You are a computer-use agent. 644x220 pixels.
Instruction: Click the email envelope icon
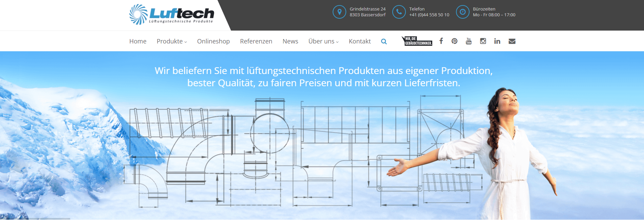512,41
